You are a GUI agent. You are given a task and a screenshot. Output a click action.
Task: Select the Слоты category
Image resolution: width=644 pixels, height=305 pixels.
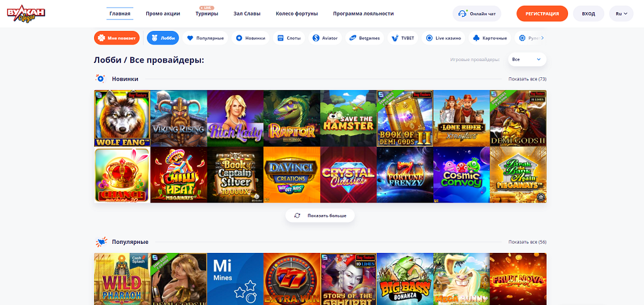point(289,38)
